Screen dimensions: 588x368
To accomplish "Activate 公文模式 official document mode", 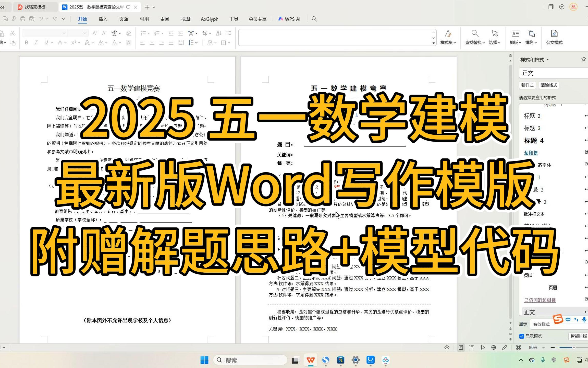I will pos(554,38).
